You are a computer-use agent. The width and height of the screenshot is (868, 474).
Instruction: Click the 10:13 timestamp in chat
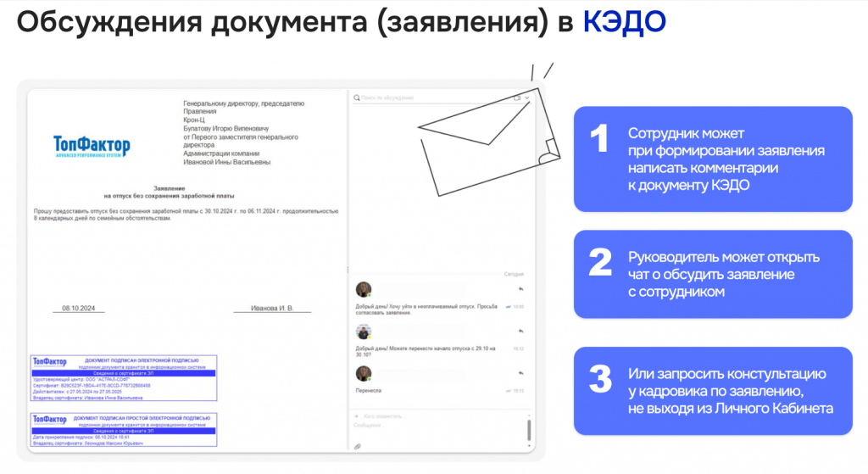click(518, 391)
